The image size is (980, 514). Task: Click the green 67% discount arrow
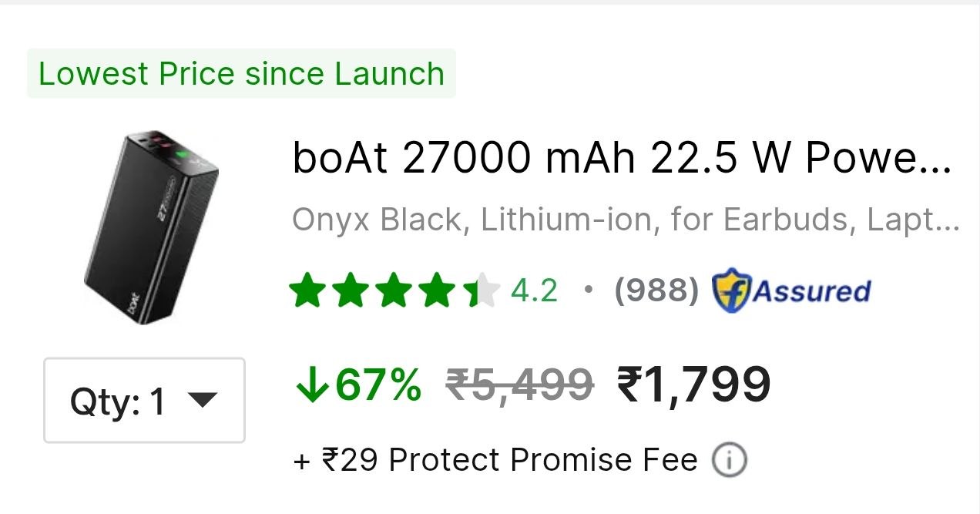(311, 385)
